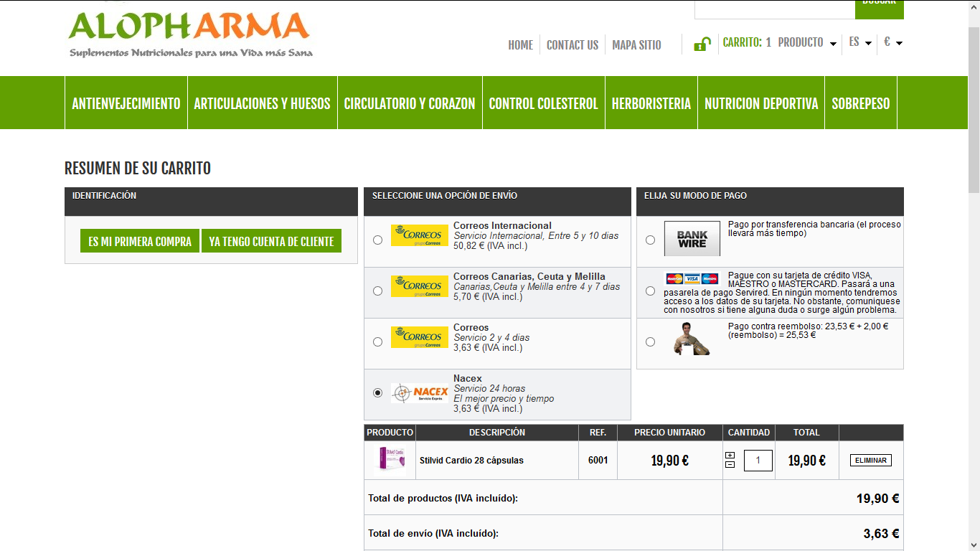Viewport: 980px width, 551px height.
Task: Select Nacex 24 horas shipping radio
Action: (x=378, y=393)
